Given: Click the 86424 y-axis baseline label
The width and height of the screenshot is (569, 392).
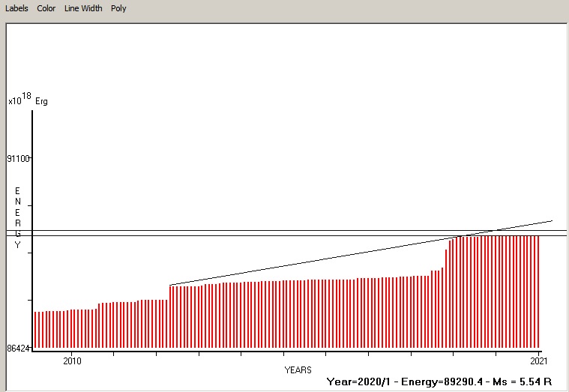Looking at the screenshot, I should [18, 349].
